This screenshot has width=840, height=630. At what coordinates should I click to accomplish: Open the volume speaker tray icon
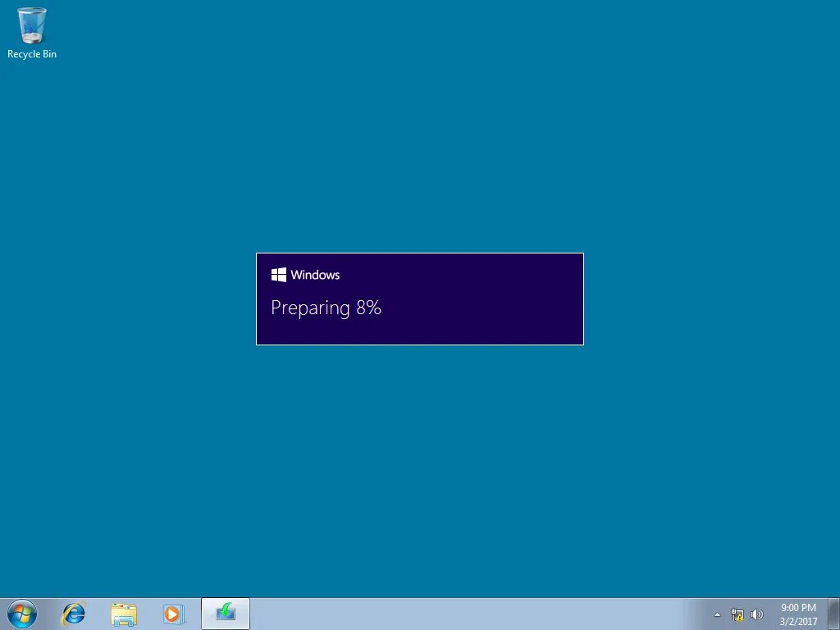(x=757, y=614)
